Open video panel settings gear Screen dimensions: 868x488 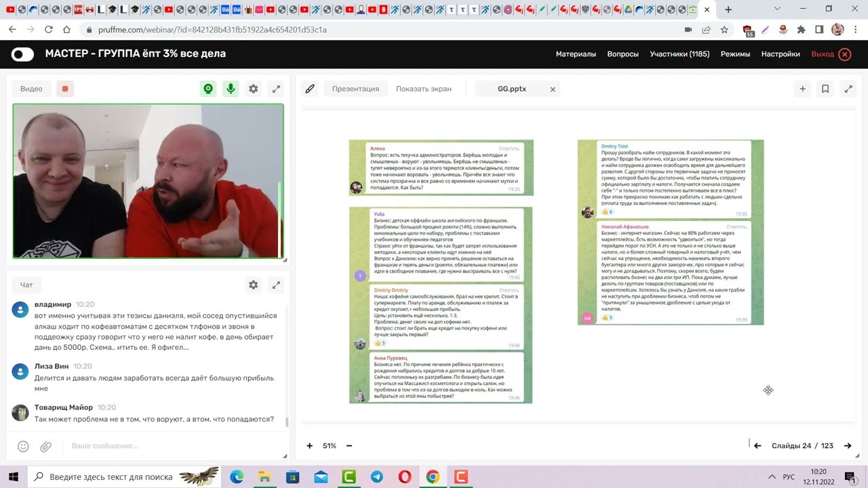pos(253,89)
